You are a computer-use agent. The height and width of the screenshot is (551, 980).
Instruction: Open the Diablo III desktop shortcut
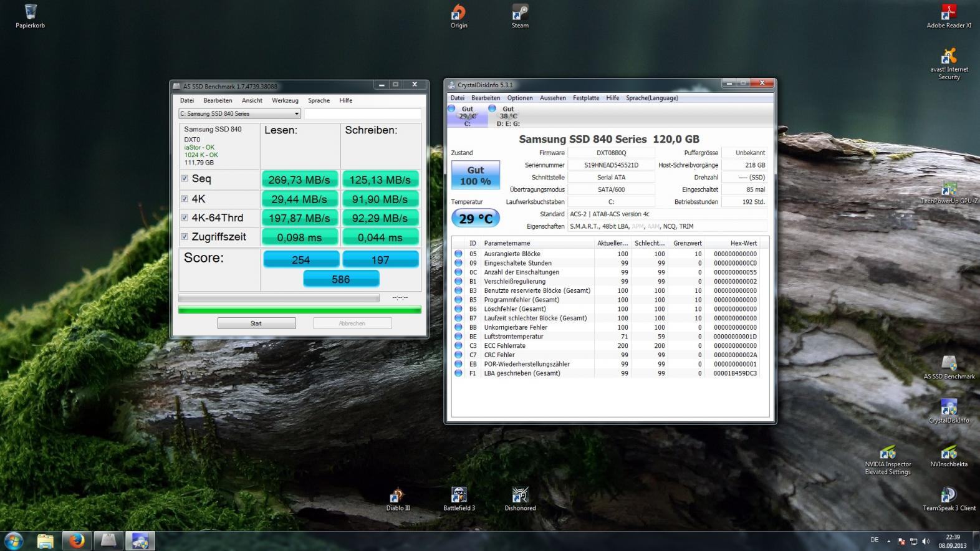coord(398,496)
